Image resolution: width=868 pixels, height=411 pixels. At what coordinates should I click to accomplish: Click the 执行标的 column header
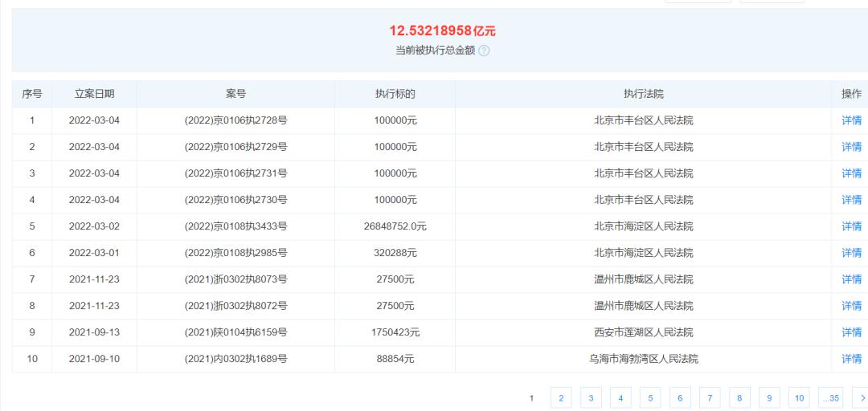click(x=395, y=94)
